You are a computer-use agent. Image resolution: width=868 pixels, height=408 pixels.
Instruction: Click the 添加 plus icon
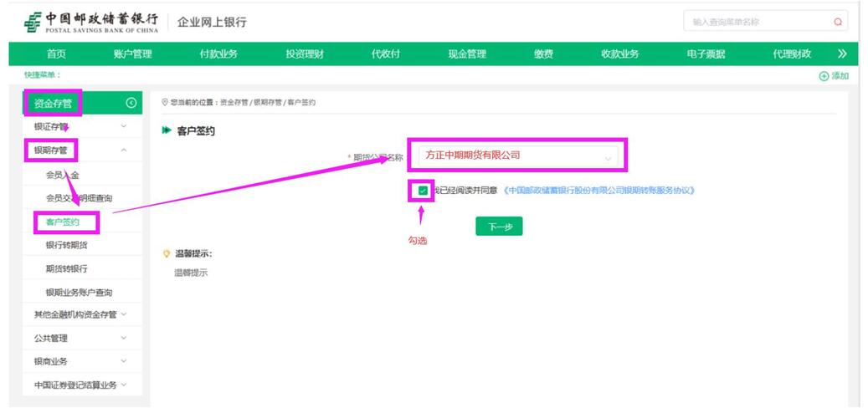click(824, 76)
